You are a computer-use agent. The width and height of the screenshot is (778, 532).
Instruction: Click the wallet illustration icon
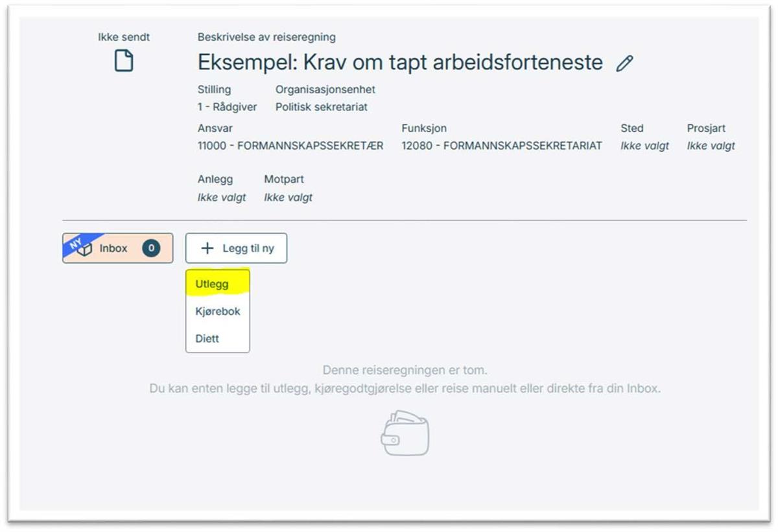[x=405, y=434]
